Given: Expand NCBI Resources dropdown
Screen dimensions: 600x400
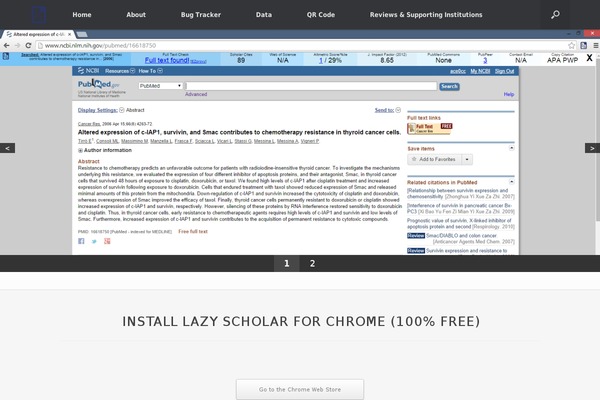Looking at the screenshot, I should [120, 71].
